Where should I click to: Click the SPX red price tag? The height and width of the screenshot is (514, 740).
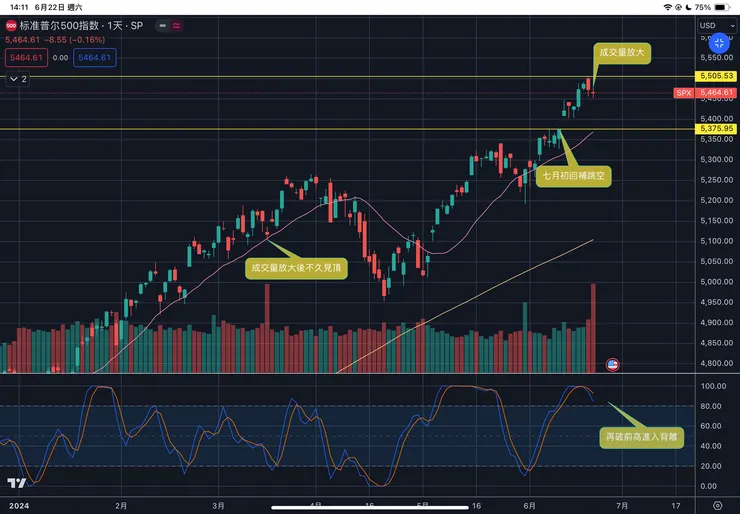click(x=684, y=93)
